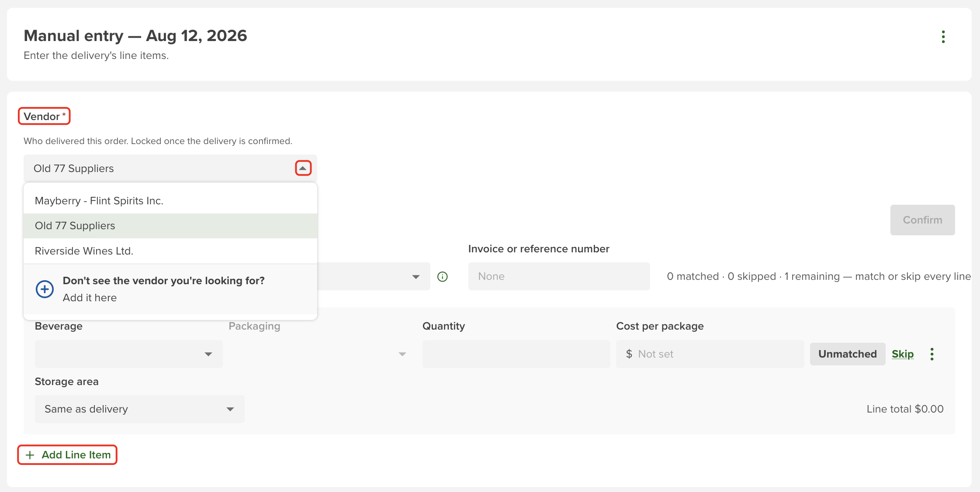The image size is (980, 492).
Task: Click the Unmatched status badge
Action: pos(847,354)
